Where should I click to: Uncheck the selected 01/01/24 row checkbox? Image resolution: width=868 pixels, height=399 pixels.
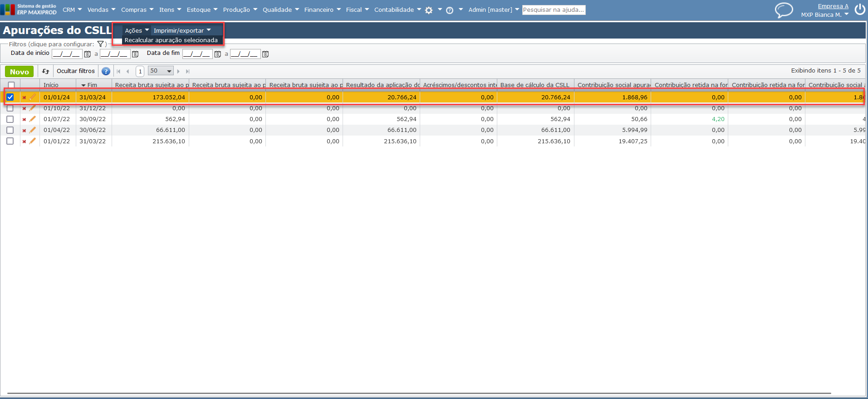10,97
